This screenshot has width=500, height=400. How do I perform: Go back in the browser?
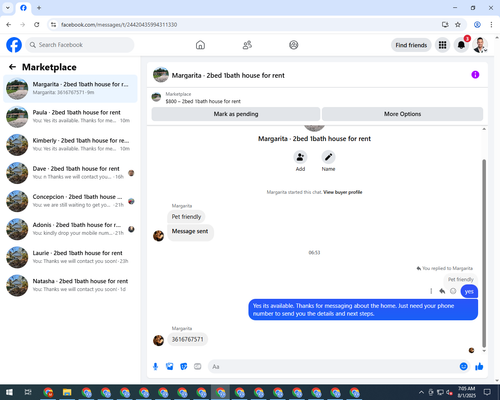tap(9, 25)
